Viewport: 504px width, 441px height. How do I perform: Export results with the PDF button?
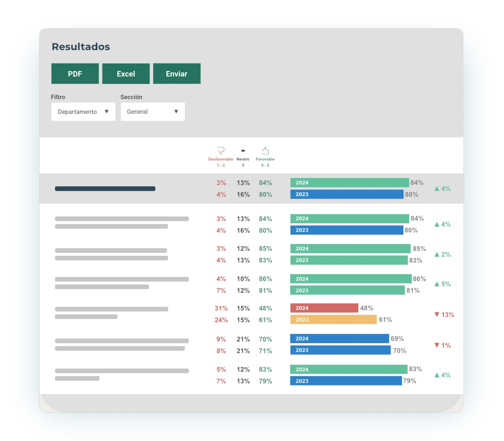(x=75, y=74)
